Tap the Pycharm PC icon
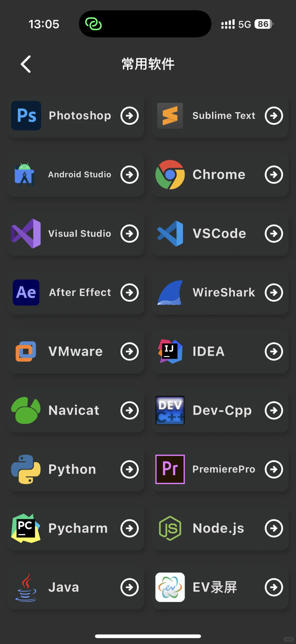 click(26, 528)
